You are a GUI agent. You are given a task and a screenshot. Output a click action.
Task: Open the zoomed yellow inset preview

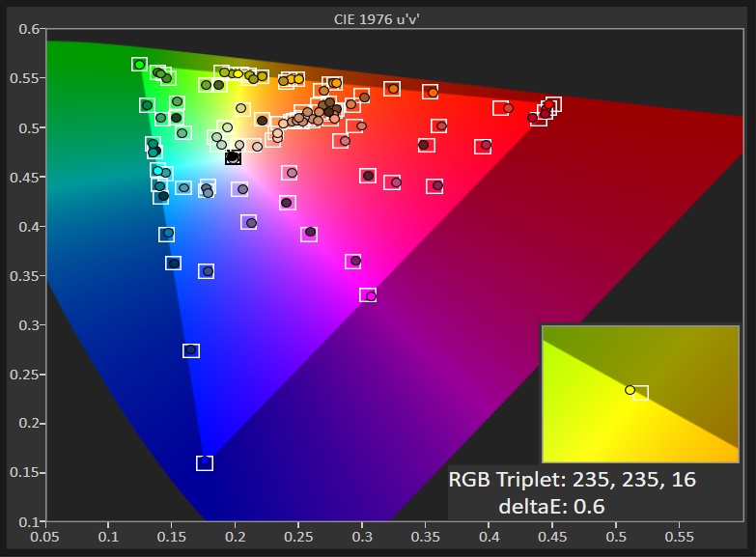[x=641, y=394]
